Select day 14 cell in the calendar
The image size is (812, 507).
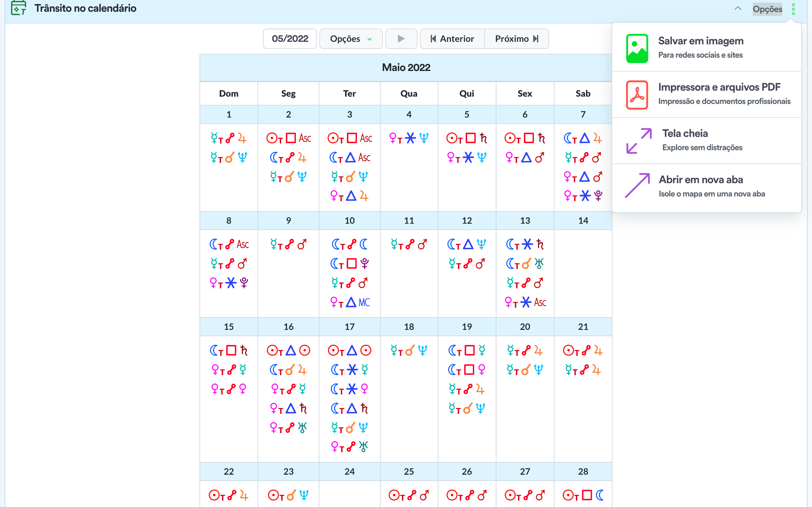click(583, 220)
